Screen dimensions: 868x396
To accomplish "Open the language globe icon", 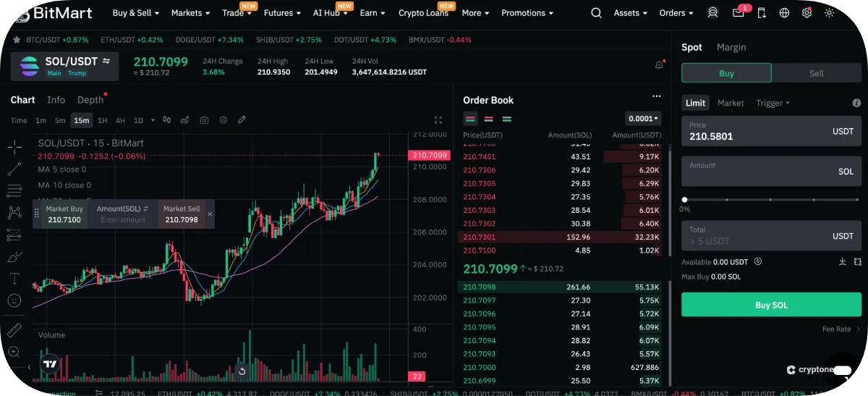I will click(784, 13).
